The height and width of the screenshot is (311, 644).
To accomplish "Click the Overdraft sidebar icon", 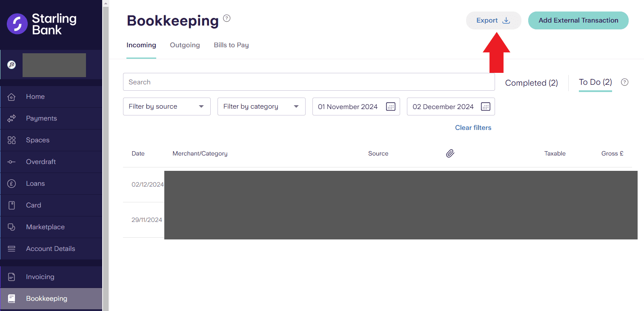I will [12, 161].
